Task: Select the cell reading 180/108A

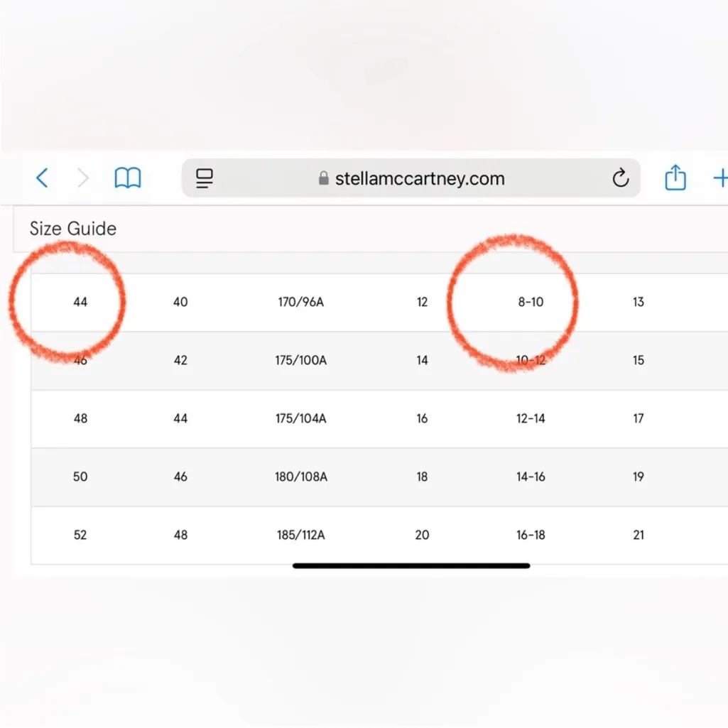Action: [301, 477]
